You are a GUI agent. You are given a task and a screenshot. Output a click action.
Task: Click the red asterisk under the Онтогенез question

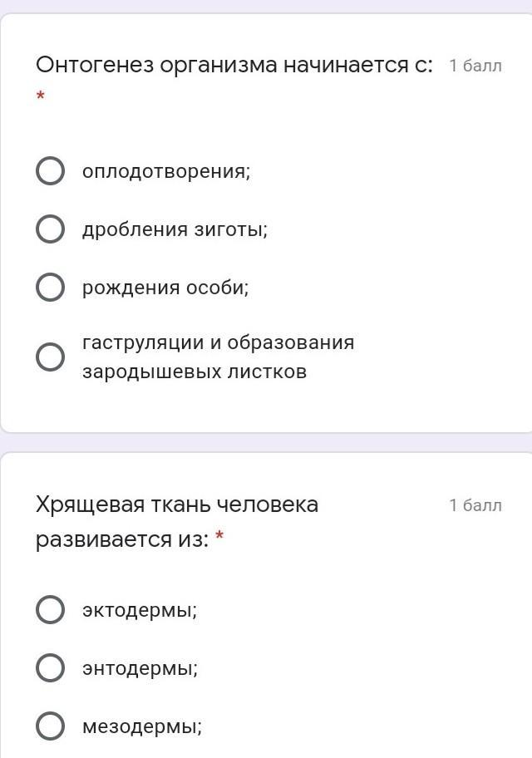40,98
